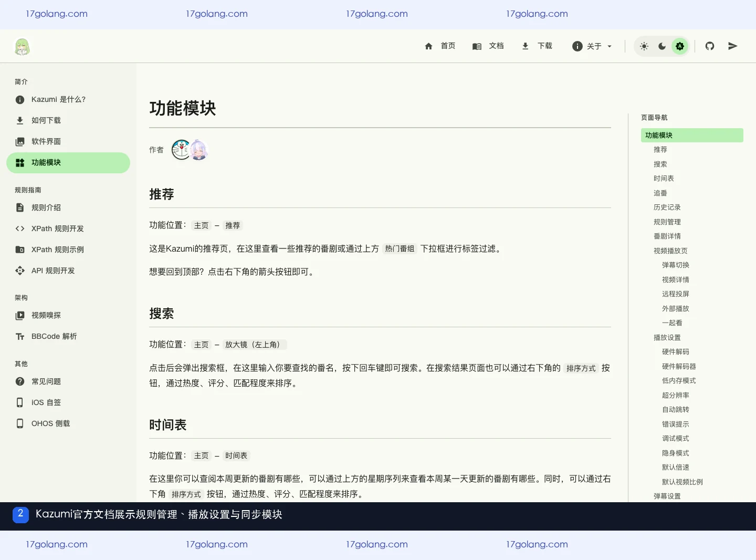Open the 文档 nav item

(x=496, y=46)
